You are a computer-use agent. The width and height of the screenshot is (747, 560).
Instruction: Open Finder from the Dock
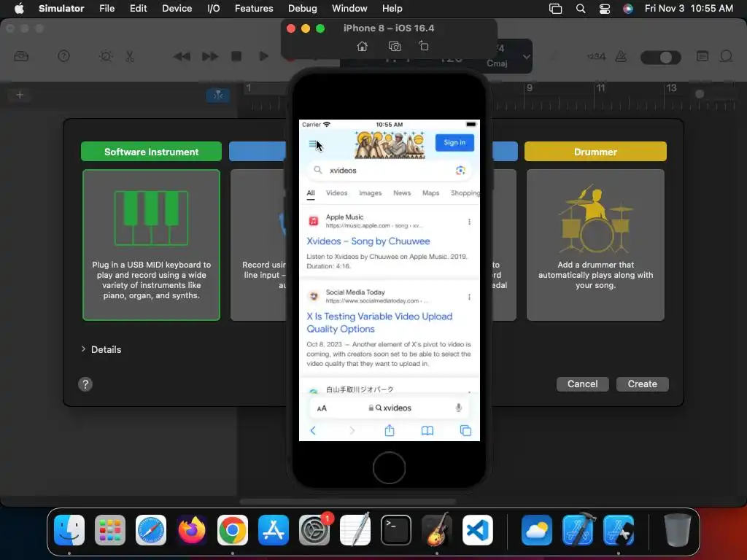point(69,530)
